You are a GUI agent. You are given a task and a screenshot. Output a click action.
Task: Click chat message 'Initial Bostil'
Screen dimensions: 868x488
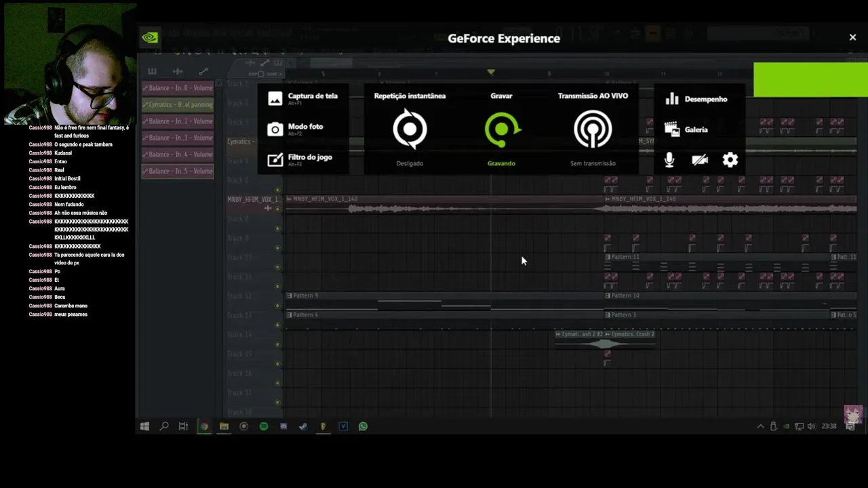point(67,179)
